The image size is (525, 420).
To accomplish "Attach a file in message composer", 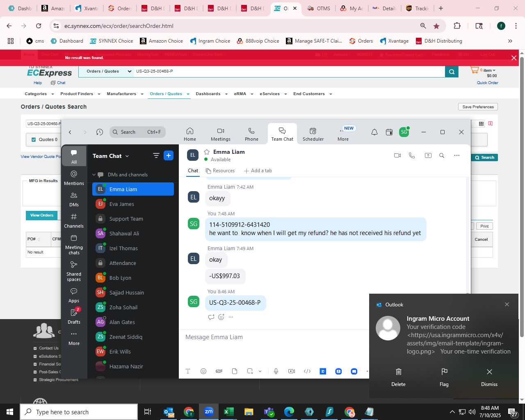I will point(235,371).
